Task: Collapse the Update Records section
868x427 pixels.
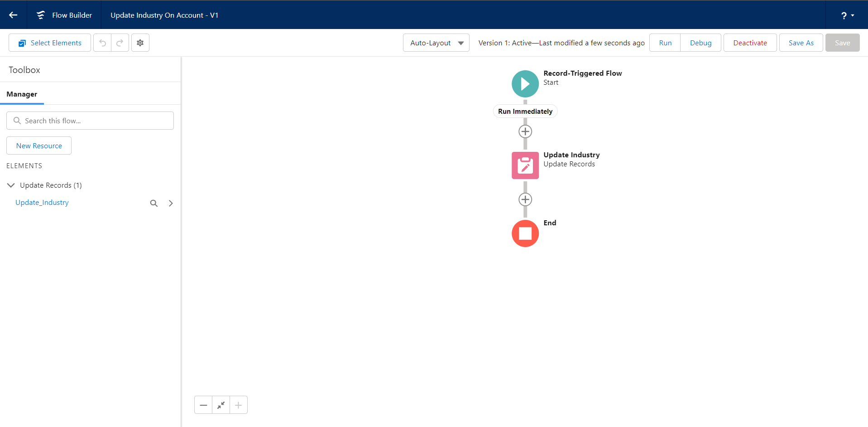Action: (x=11, y=185)
